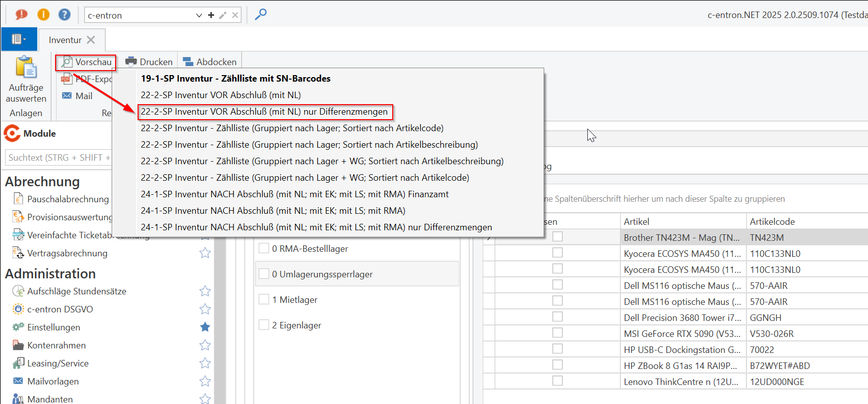Toggle the favorite star for Einstellungen
The height and width of the screenshot is (404, 868).
tap(205, 327)
